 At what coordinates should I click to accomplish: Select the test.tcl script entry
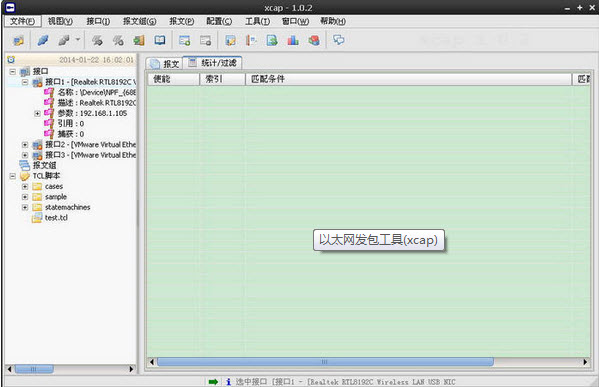56,218
